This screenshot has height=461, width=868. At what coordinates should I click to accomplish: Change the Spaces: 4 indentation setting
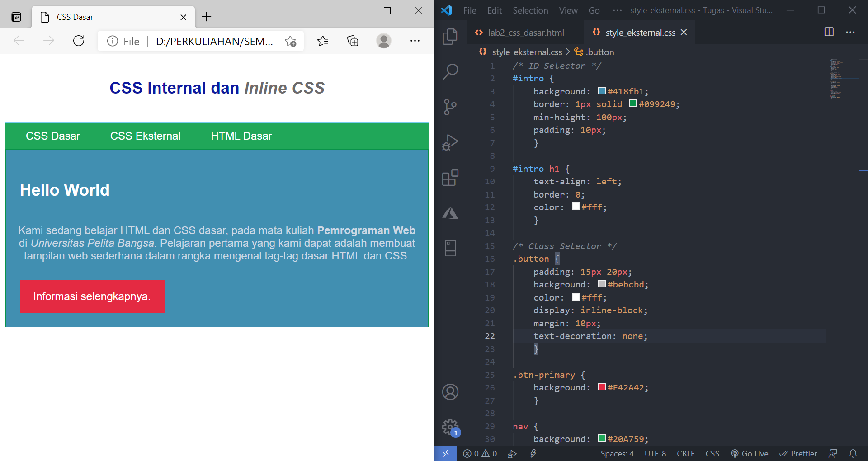tap(617, 453)
